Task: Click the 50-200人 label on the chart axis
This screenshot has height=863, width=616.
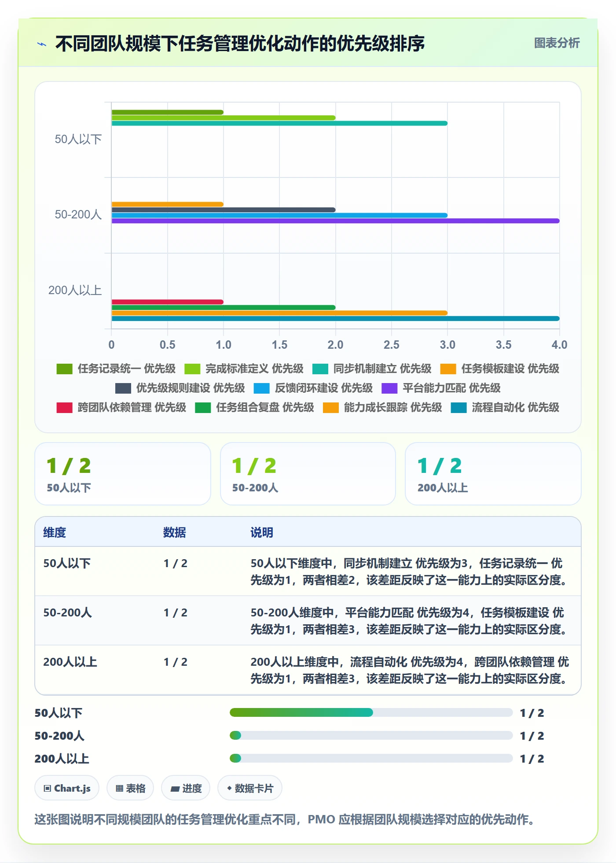Action: click(78, 215)
